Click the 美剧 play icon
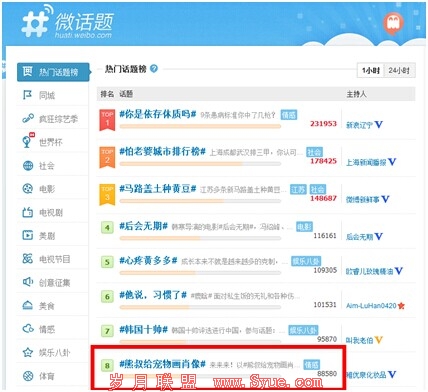This screenshot has width=428, height=392. [x=28, y=235]
